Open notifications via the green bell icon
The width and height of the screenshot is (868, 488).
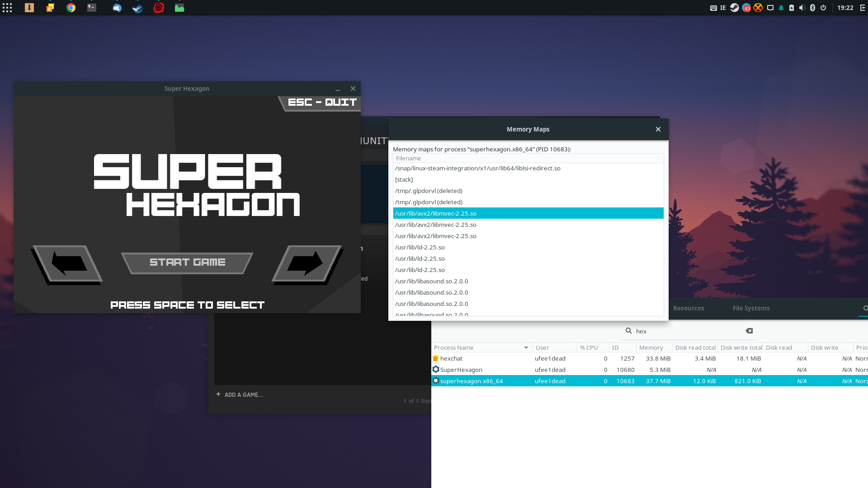pos(781,8)
